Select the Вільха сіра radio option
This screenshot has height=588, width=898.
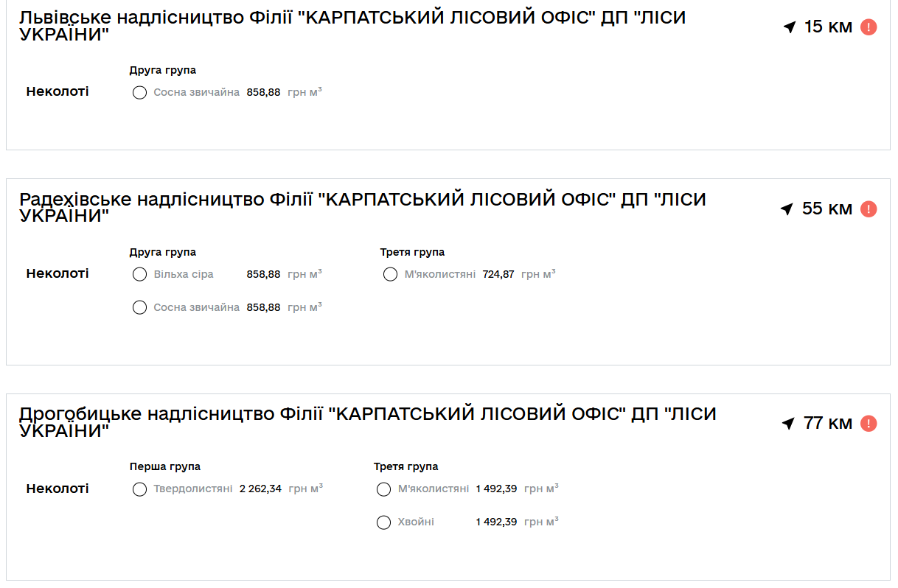click(139, 275)
